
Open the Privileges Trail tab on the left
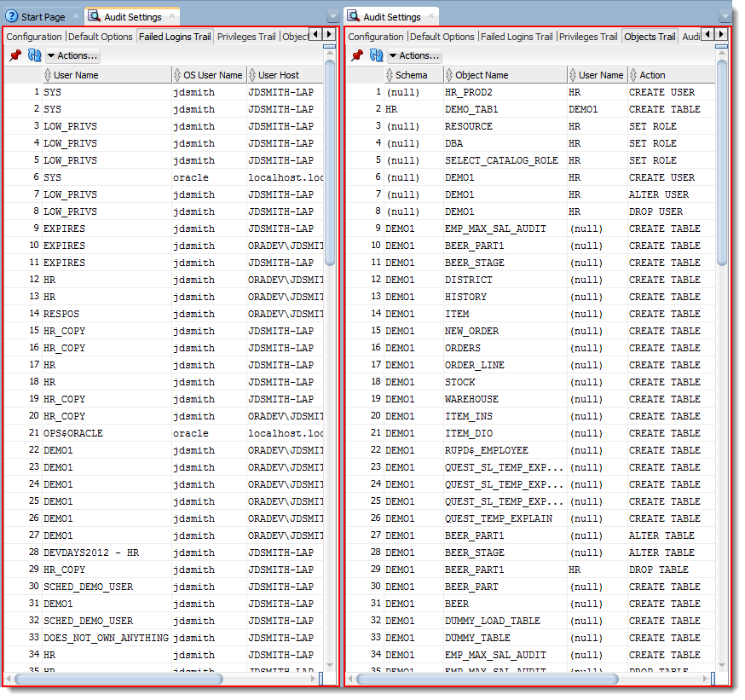(x=246, y=37)
